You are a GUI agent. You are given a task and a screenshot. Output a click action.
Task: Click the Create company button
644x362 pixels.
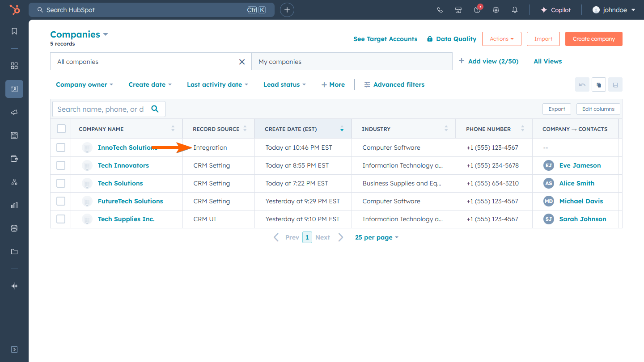pos(593,39)
